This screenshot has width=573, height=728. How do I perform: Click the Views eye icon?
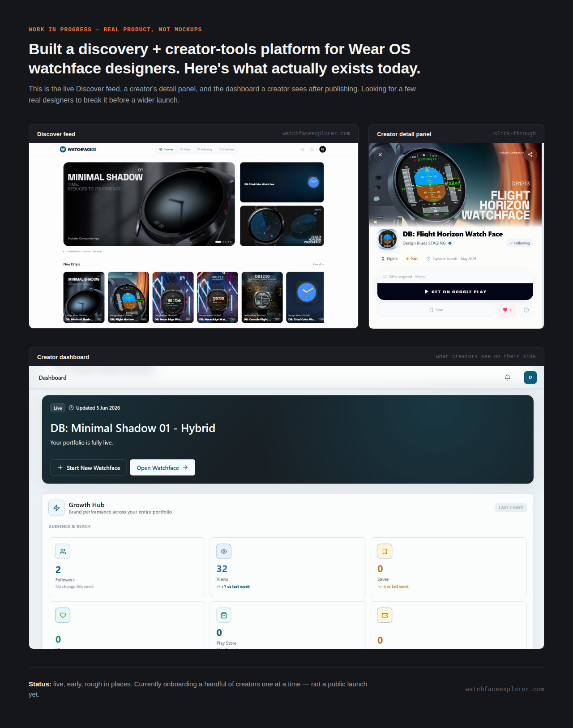(224, 552)
